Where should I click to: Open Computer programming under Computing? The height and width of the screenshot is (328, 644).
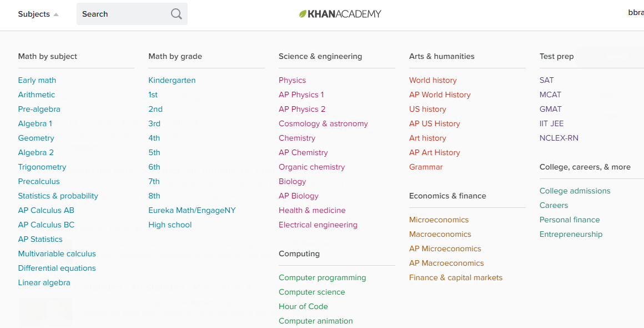323,277
